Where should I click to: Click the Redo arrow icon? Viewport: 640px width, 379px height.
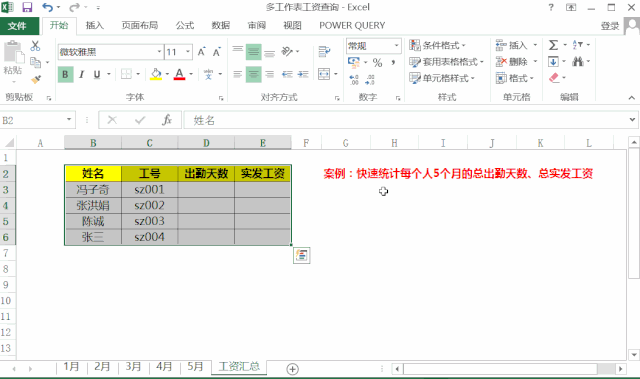[x=74, y=7]
